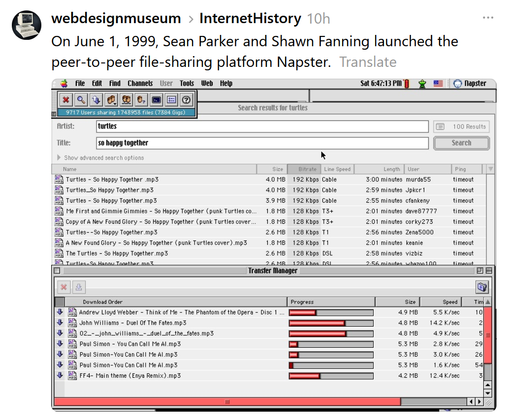Image resolution: width=509 pixels, height=420 pixels.
Task: Click the Title input field
Action: (262, 143)
